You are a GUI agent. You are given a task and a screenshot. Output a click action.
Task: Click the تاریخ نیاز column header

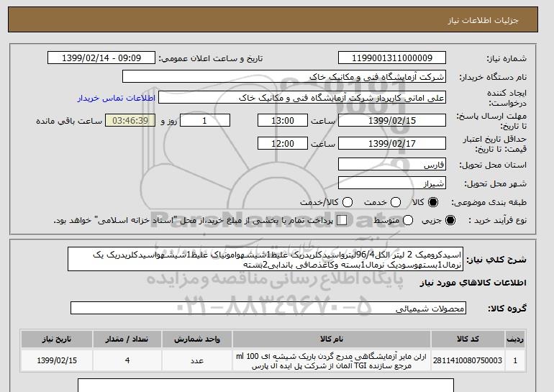(x=57, y=339)
